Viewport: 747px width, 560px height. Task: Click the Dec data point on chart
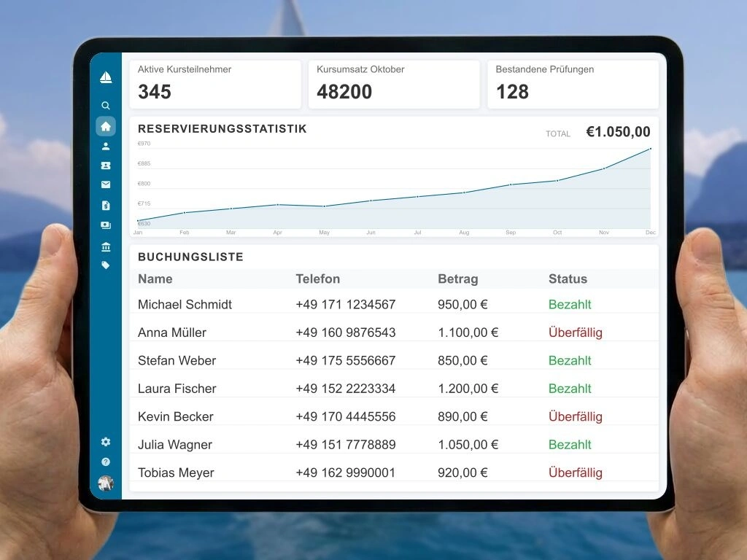(650, 149)
